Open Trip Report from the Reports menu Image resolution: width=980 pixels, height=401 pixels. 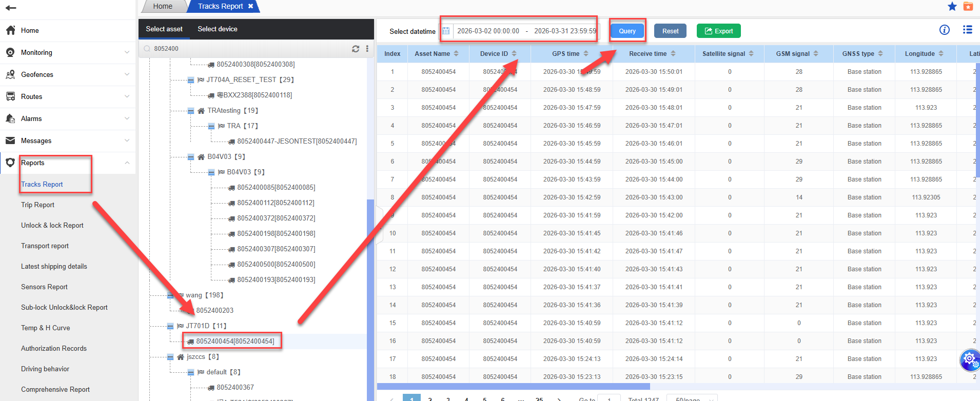pyautogui.click(x=37, y=205)
